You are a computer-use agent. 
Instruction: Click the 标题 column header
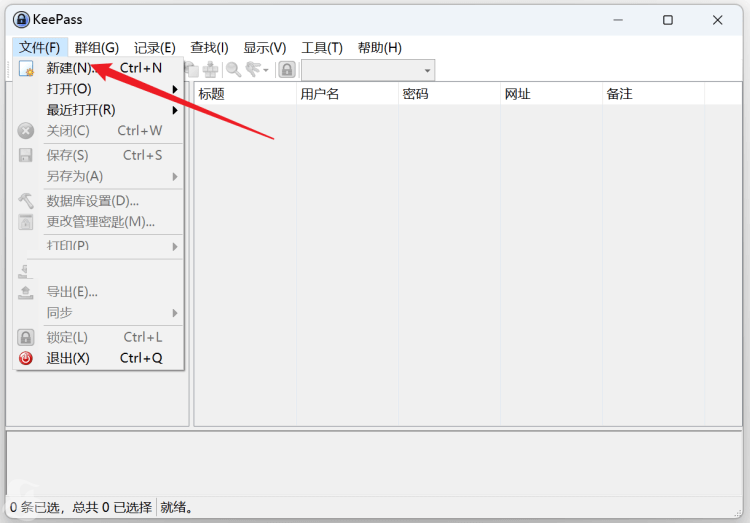tap(245, 94)
